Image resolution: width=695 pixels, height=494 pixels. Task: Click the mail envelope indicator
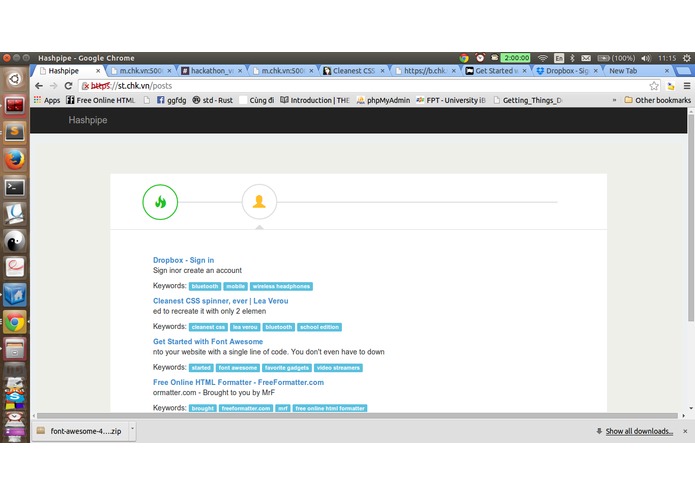point(586,58)
